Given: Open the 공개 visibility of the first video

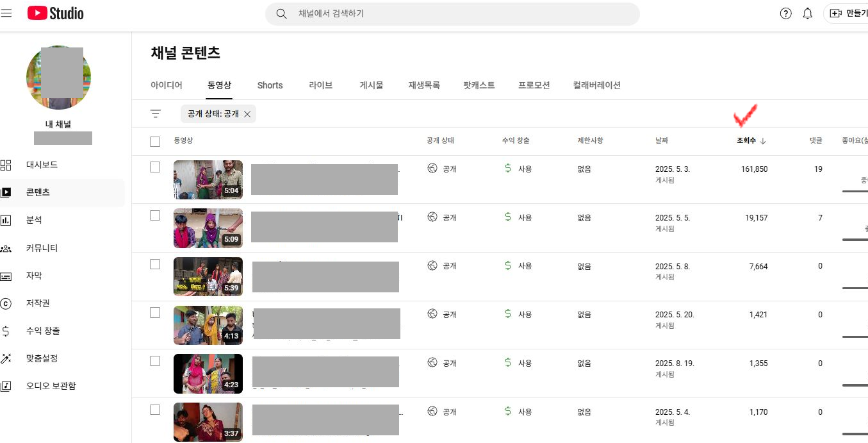Looking at the screenshot, I should [443, 169].
